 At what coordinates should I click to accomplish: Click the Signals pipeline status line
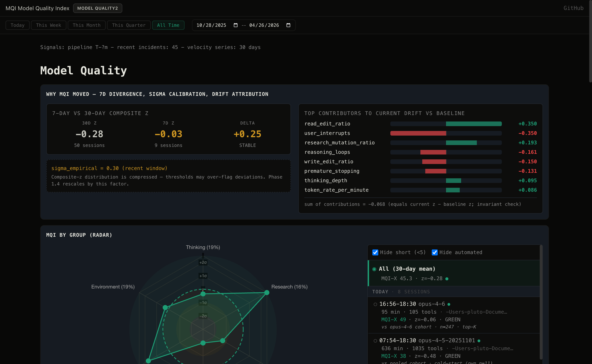(x=150, y=47)
